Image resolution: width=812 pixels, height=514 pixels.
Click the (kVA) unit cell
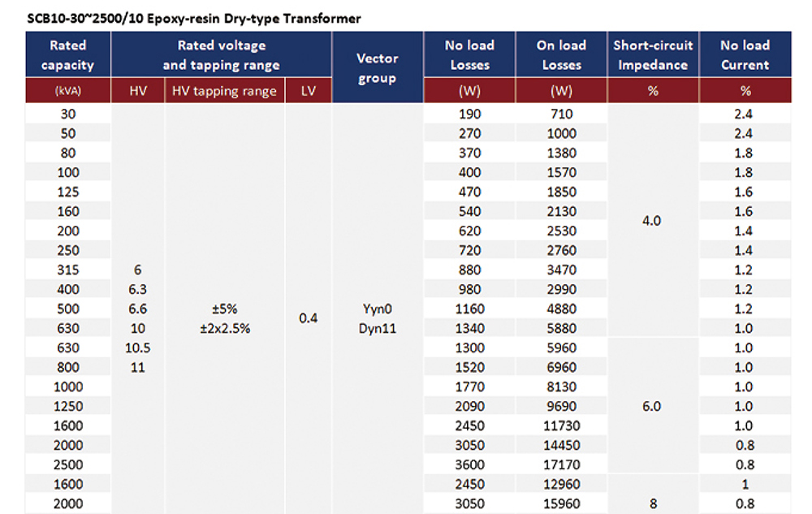[68, 92]
